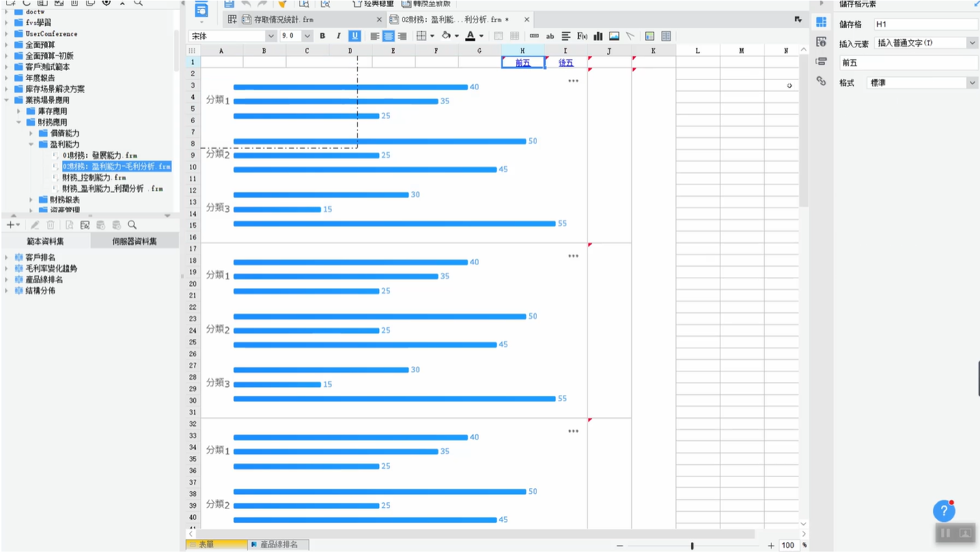Image resolution: width=980 pixels, height=553 pixels.
Task: Apply the font color A tool
Action: pyautogui.click(x=471, y=36)
